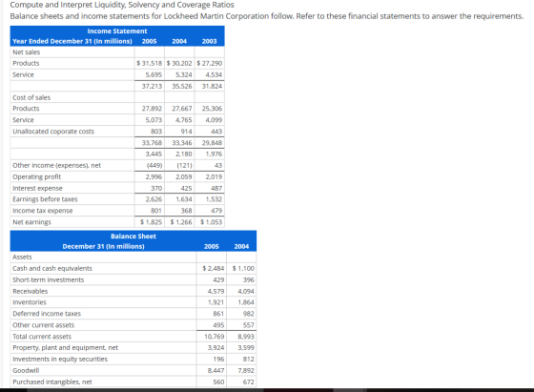
Task: Select cash 2005 value $2,484
Action: (214, 268)
